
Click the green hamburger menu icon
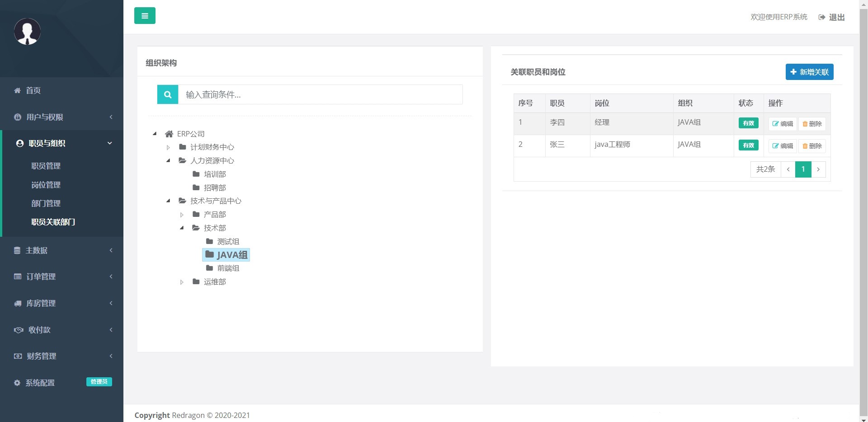point(145,15)
